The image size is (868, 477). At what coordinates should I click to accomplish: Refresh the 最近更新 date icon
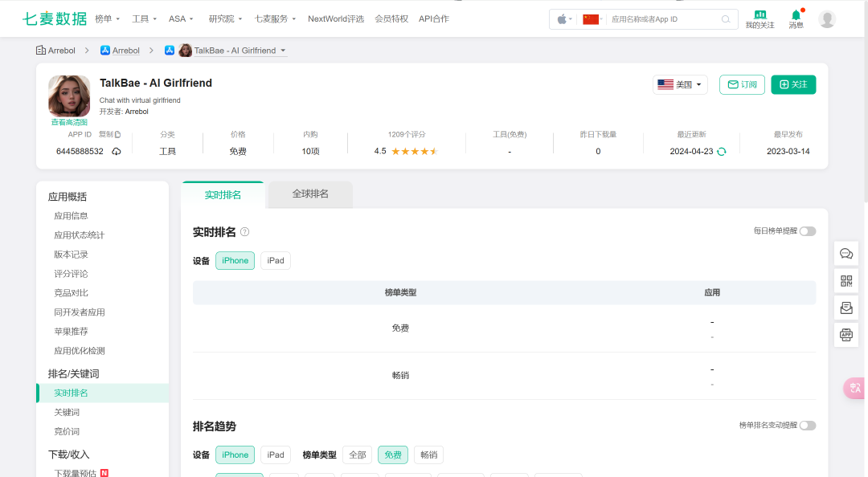pos(722,152)
